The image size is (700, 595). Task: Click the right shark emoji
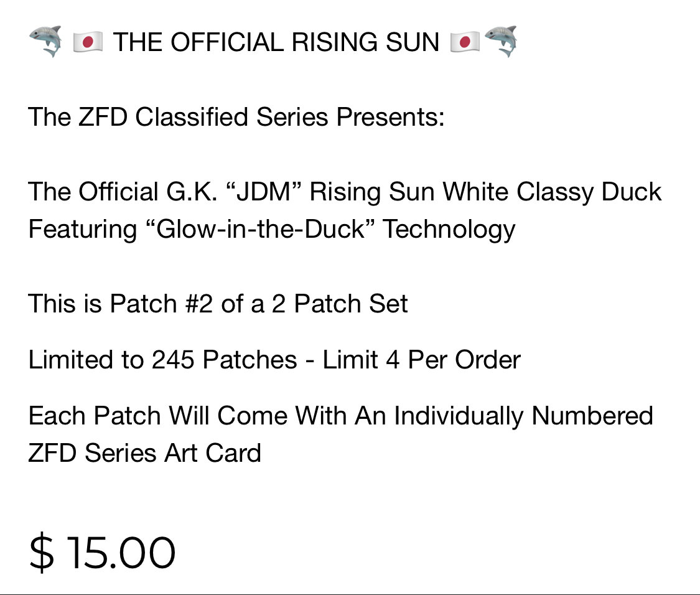(501, 42)
